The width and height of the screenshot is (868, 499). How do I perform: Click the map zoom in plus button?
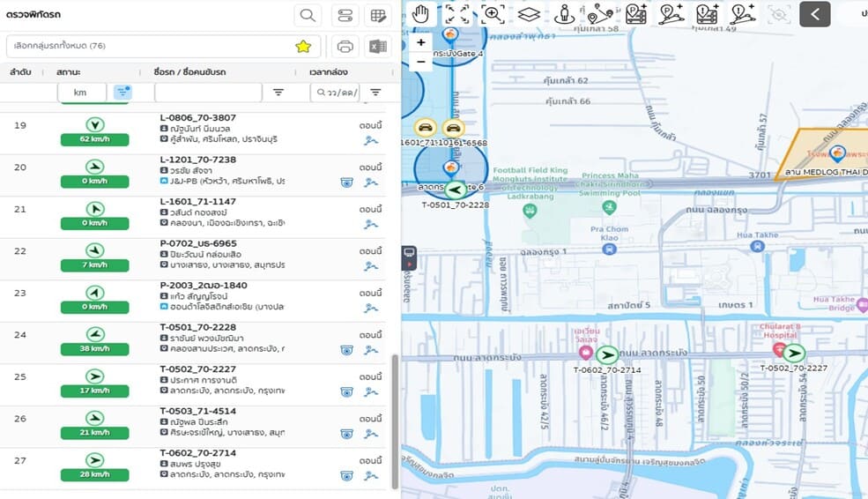point(421,42)
